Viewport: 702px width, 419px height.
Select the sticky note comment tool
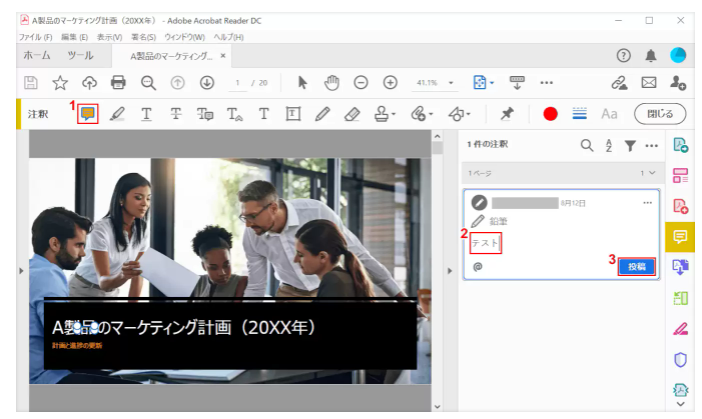[x=89, y=114]
